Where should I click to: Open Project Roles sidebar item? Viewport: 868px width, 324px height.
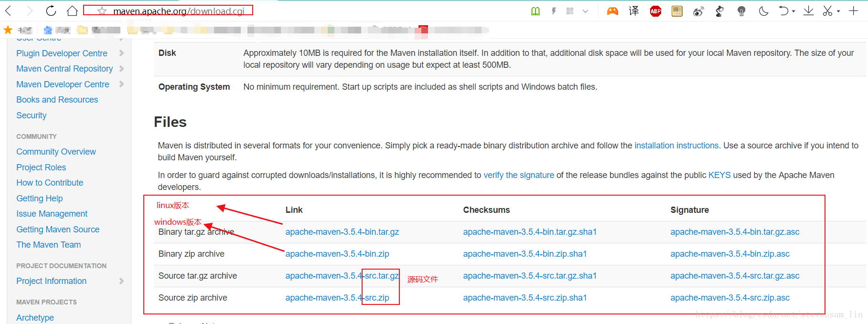(41, 167)
